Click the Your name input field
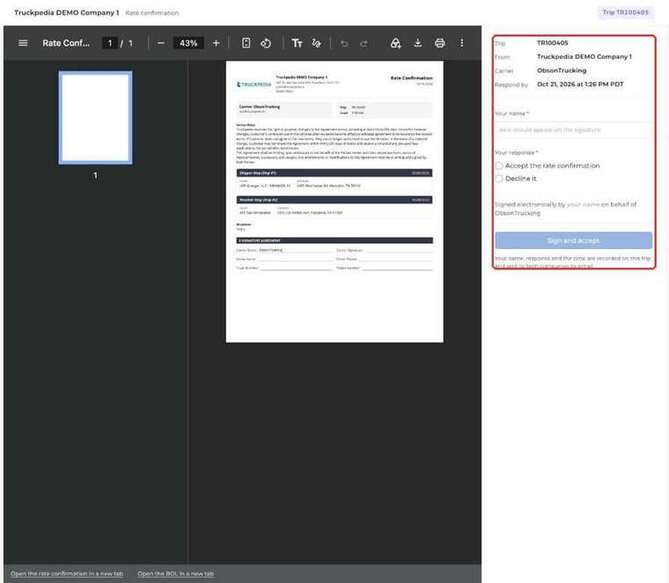This screenshot has height=583, width=669. [573, 130]
